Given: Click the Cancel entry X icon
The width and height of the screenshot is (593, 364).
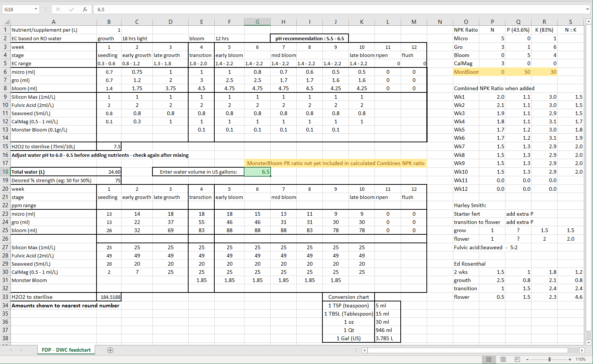Looking at the screenshot, I should coord(58,9).
